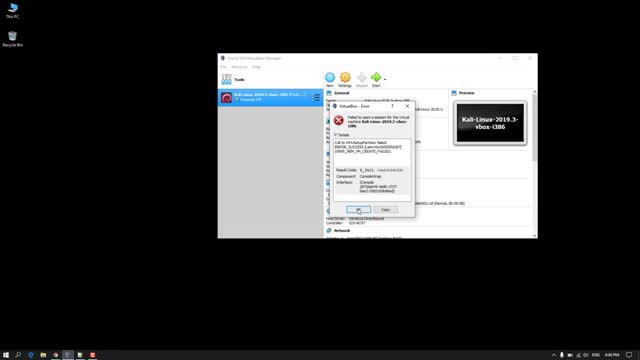640x360 pixels.
Task: Click the VirtualBox Manager title bar icon
Action: tap(223, 58)
